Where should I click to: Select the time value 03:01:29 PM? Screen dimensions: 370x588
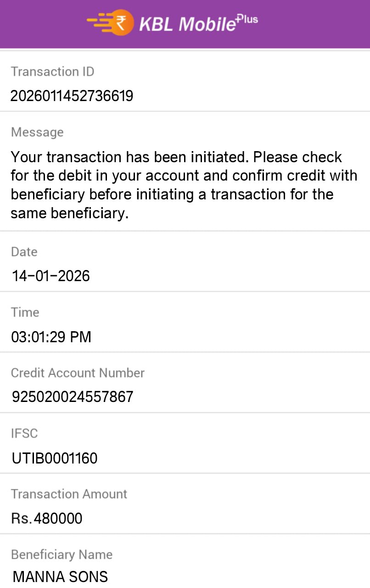(x=51, y=337)
